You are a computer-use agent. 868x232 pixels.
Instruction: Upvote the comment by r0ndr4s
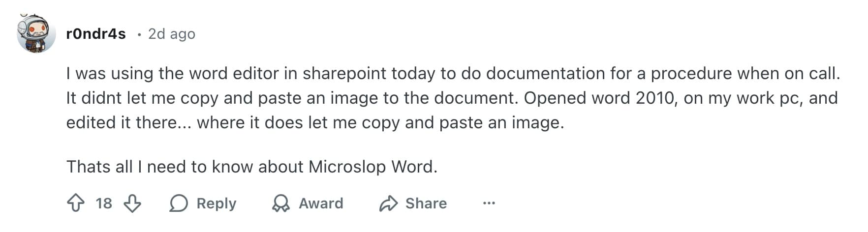pos(75,203)
